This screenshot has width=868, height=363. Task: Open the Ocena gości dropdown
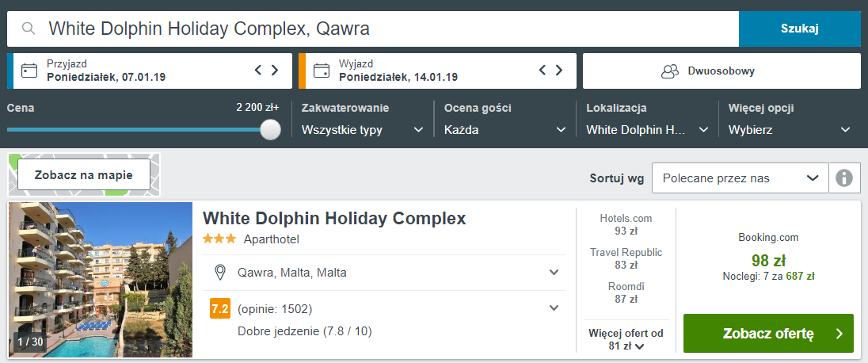pos(504,130)
